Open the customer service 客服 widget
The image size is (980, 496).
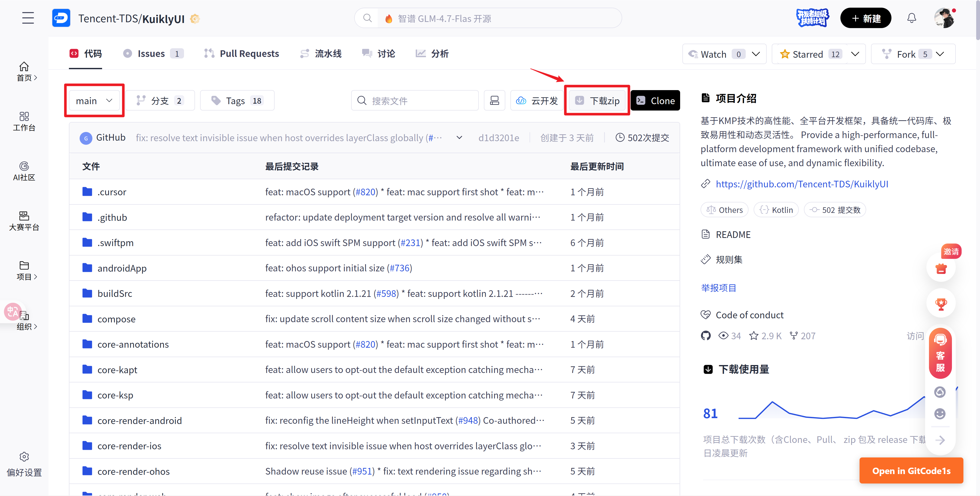click(940, 354)
